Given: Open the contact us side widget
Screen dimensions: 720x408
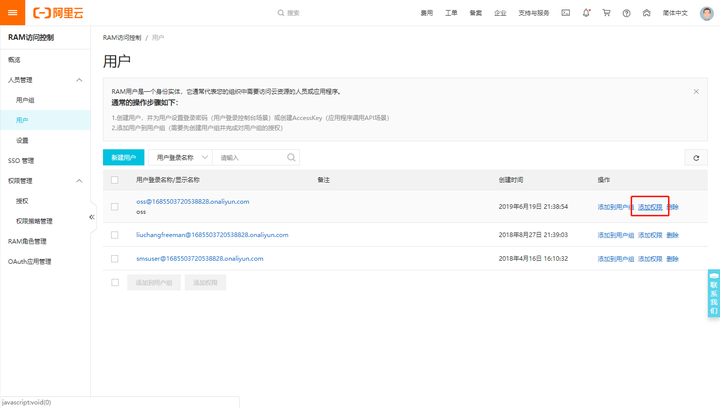Looking at the screenshot, I should coord(714,293).
